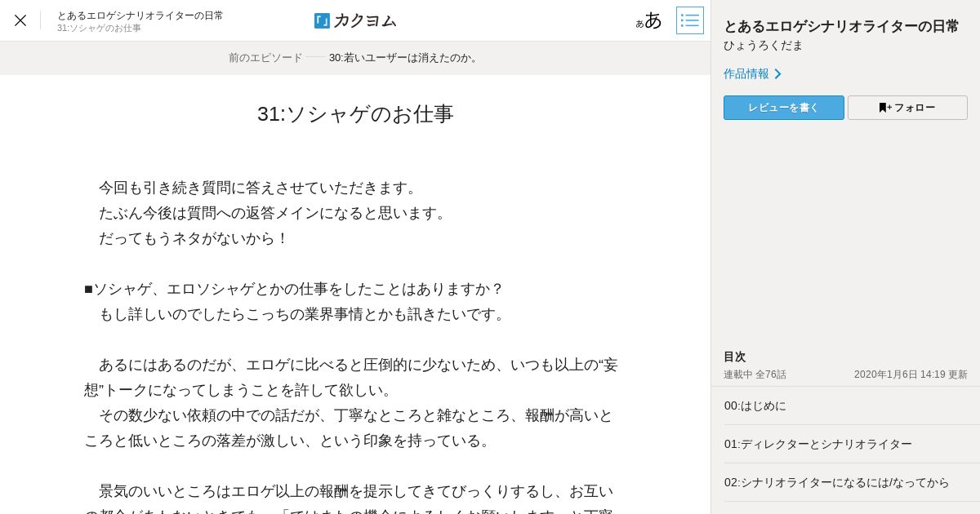The image size is (980, 514).
Task: Click the フォロー bookmark button
Action: click(x=907, y=108)
